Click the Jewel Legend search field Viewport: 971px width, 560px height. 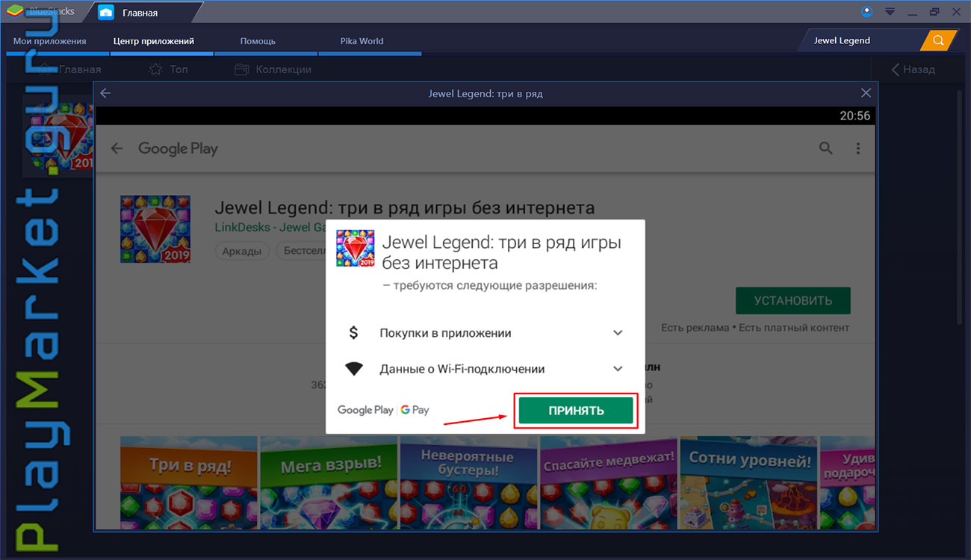pos(860,40)
